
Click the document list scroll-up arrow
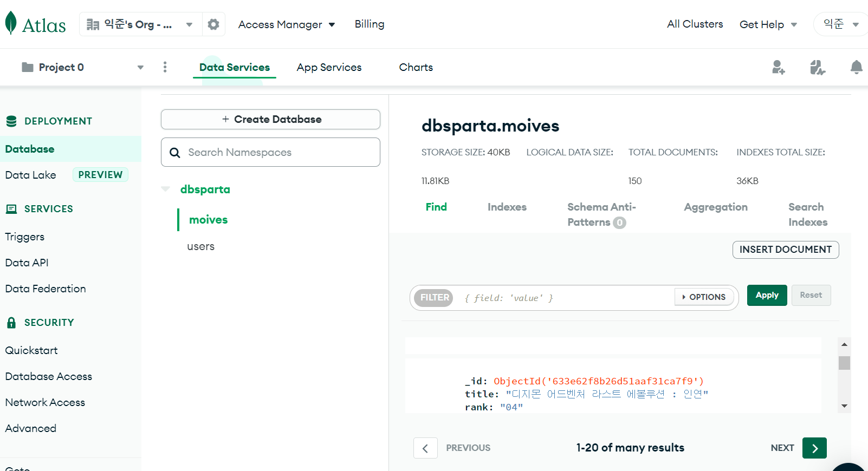844,344
